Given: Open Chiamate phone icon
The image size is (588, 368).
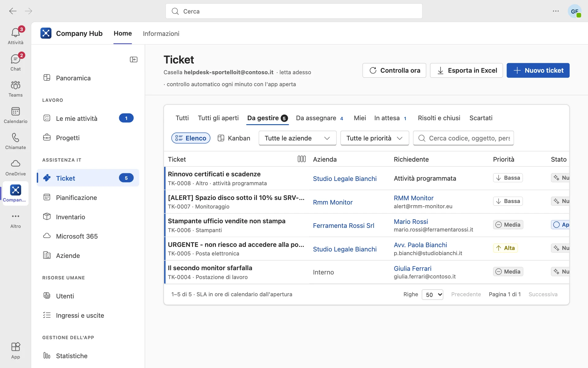Looking at the screenshot, I should pyautogui.click(x=16, y=141).
